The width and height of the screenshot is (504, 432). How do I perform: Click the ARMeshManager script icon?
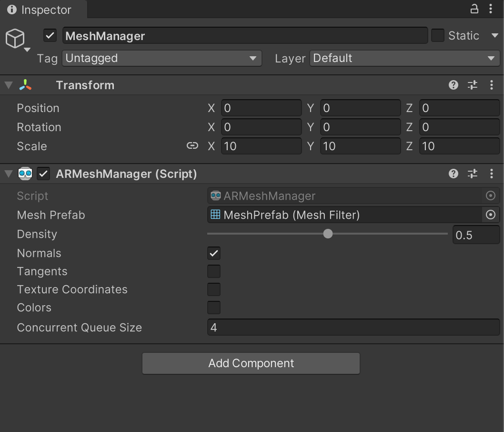[x=25, y=174]
